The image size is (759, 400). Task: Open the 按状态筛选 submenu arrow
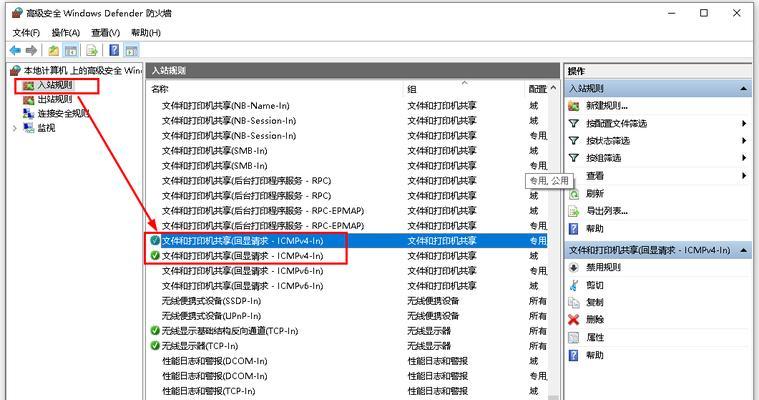[x=744, y=141]
